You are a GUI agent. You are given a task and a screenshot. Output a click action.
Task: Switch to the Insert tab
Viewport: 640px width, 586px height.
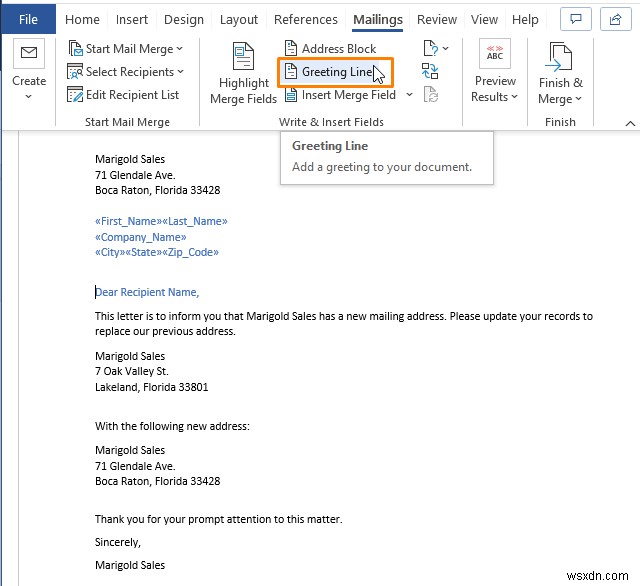tap(131, 19)
